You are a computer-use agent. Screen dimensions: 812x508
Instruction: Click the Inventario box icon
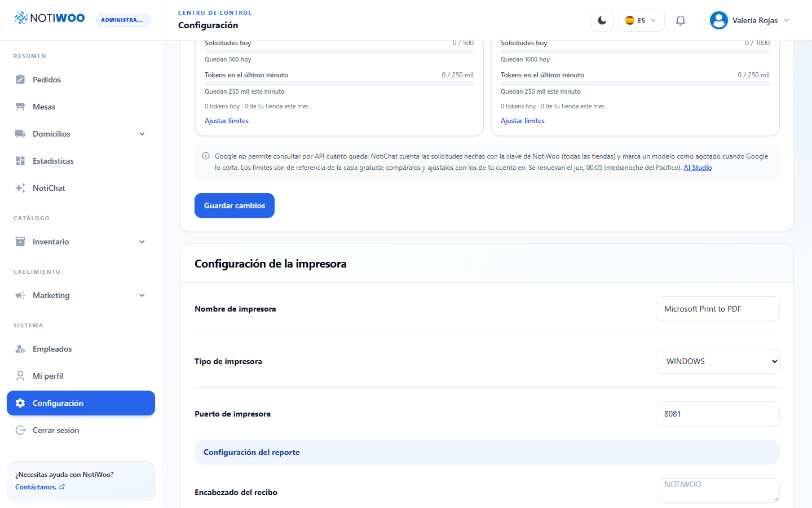click(20, 242)
